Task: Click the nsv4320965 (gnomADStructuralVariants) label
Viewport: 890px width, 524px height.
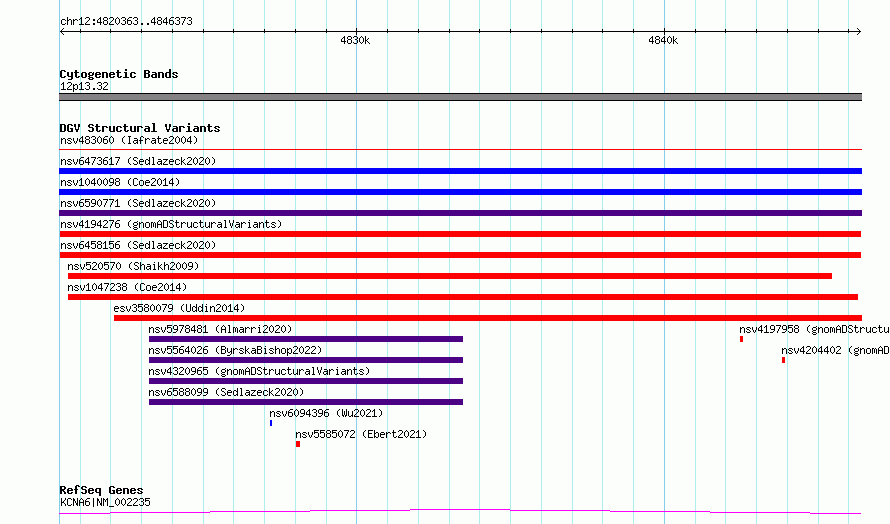Action: point(259,371)
